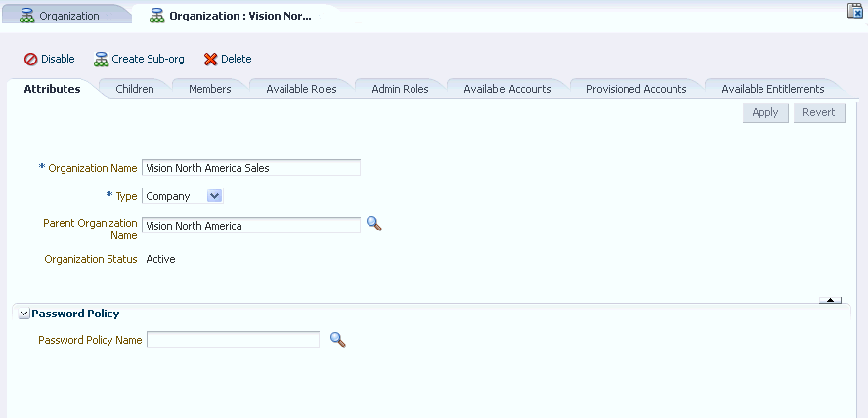Click the Revert button
The height and width of the screenshot is (418, 868).
[819, 112]
